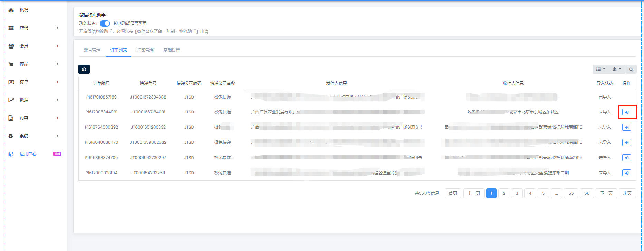Go to the 下一页 next page
Image resolution: width=644 pixels, height=251 pixels.
tap(606, 193)
